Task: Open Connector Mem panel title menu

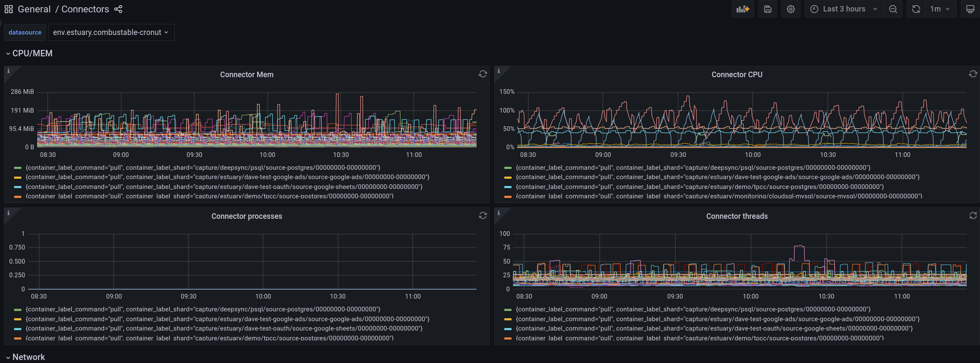Action: tap(247, 75)
